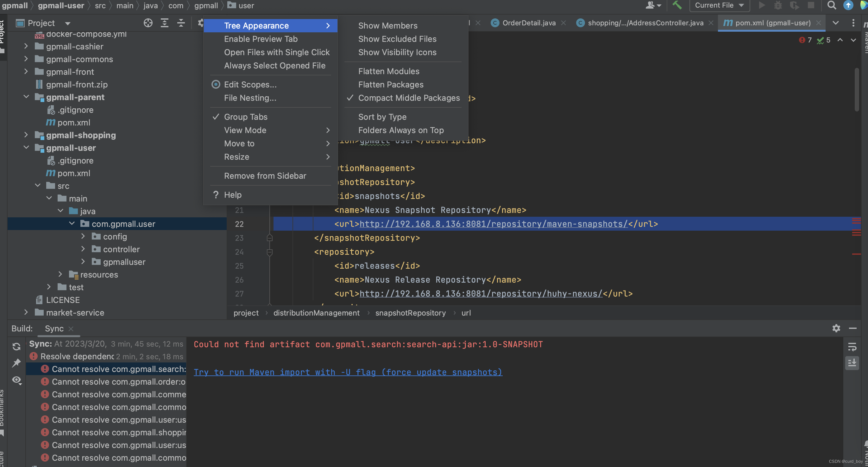Toggle Group Tabs option

pos(271,117)
